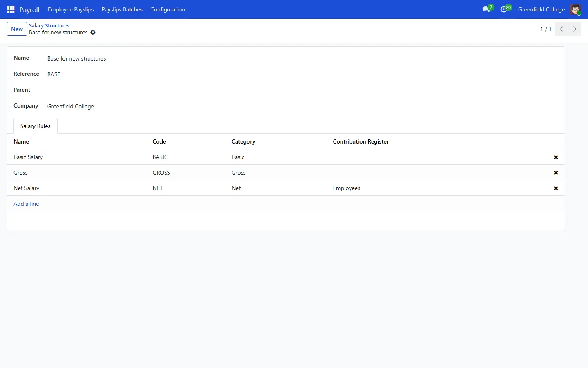The width and height of the screenshot is (588, 368).
Task: Open the gear actions menu beside record title
Action: 93,32
